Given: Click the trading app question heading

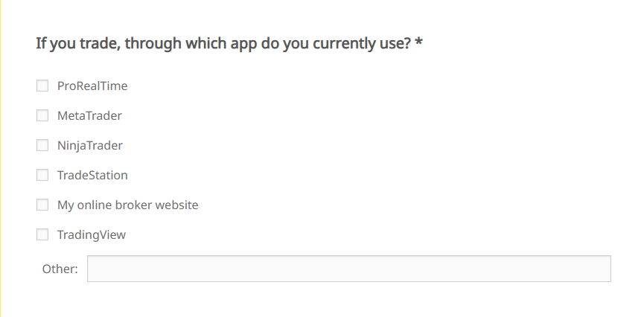Looking at the screenshot, I should (223, 43).
